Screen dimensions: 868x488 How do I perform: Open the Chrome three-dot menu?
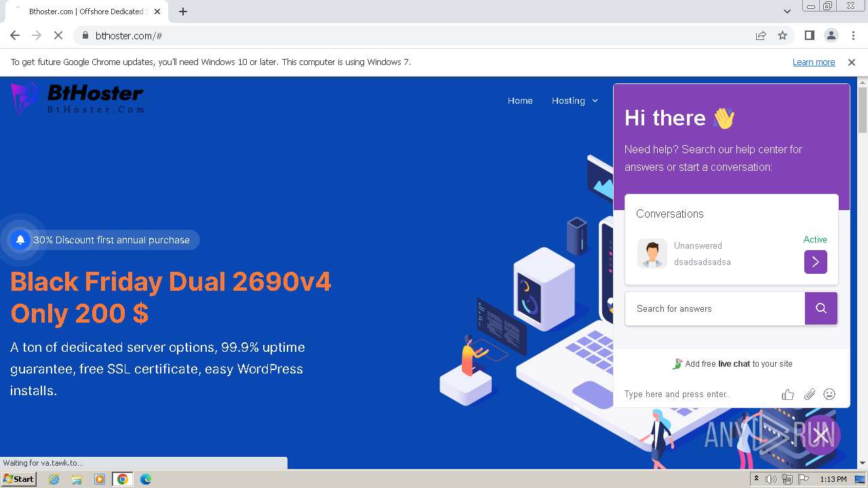click(x=853, y=35)
